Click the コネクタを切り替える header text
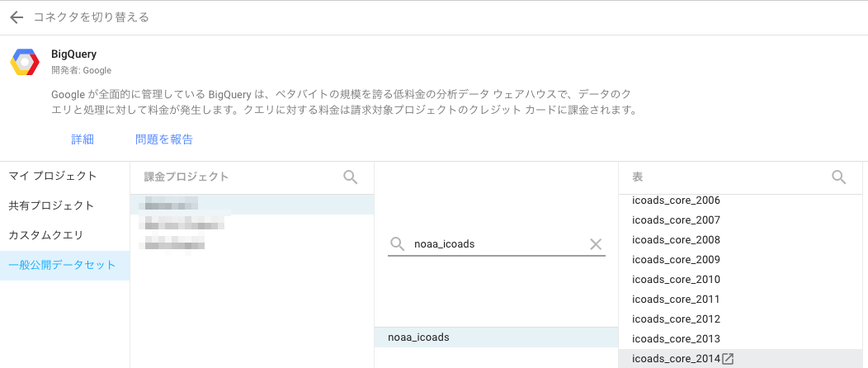Image resolution: width=868 pixels, height=368 pixels. click(92, 17)
